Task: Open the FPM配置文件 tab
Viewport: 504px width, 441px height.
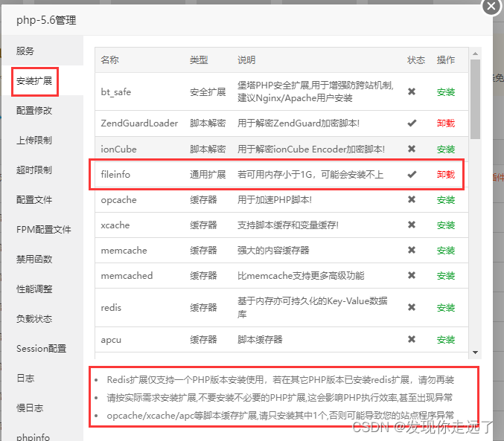Action: tap(42, 229)
